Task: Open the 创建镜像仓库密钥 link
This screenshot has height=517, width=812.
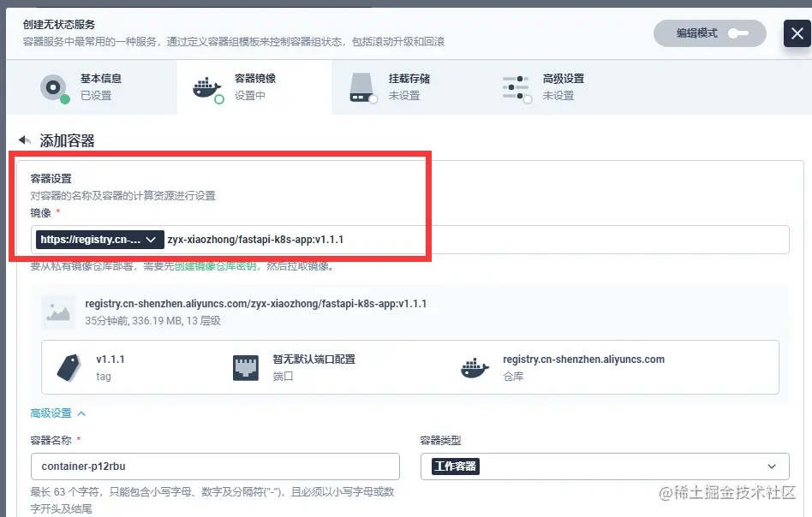Action: (x=215, y=266)
